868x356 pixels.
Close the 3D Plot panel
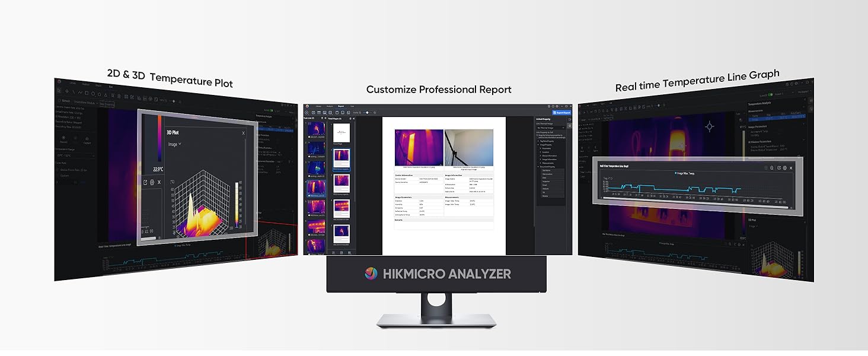243,133
